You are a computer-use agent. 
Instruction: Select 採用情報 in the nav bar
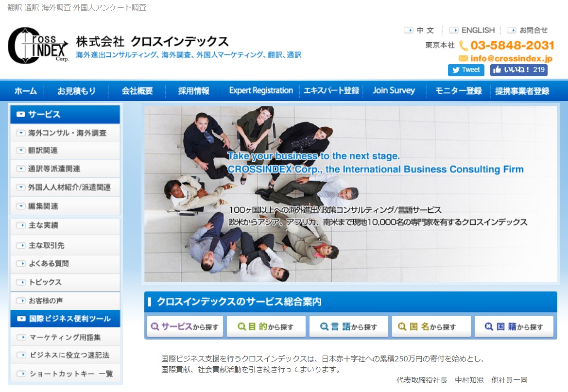point(194,90)
